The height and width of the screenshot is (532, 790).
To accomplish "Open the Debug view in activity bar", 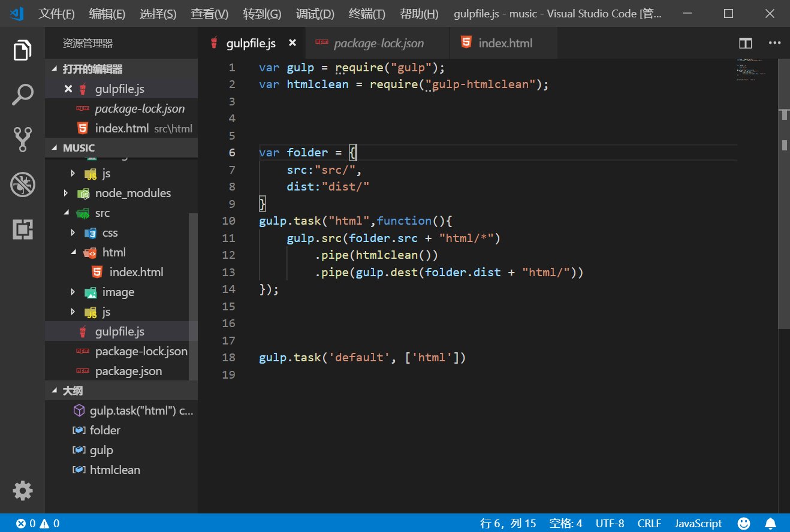I will point(22,185).
